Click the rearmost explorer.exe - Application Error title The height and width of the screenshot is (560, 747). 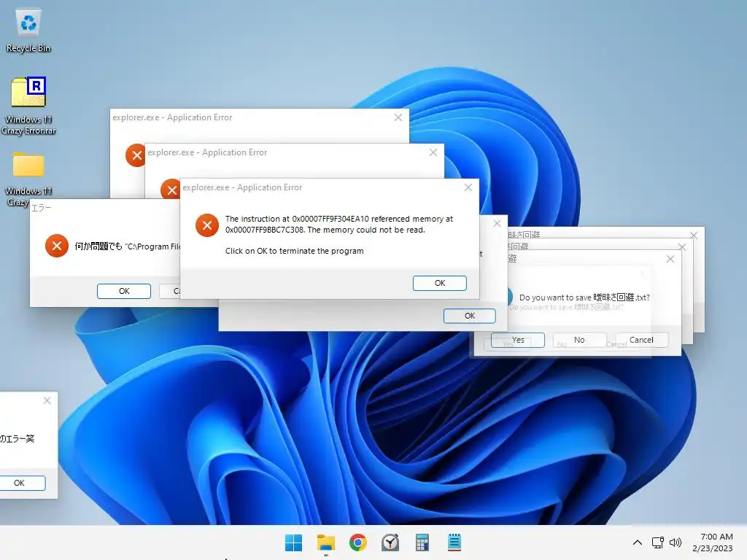coord(172,117)
